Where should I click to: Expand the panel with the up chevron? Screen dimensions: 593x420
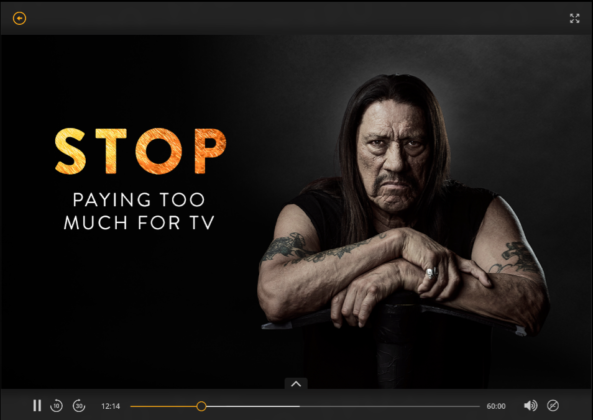pos(296,384)
